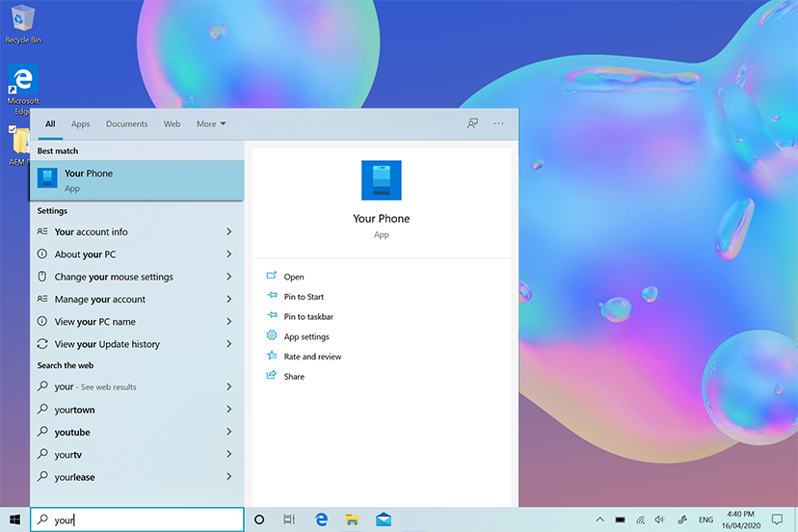798x532 pixels.
Task: Switch to the Apps search tab
Action: tap(80, 123)
